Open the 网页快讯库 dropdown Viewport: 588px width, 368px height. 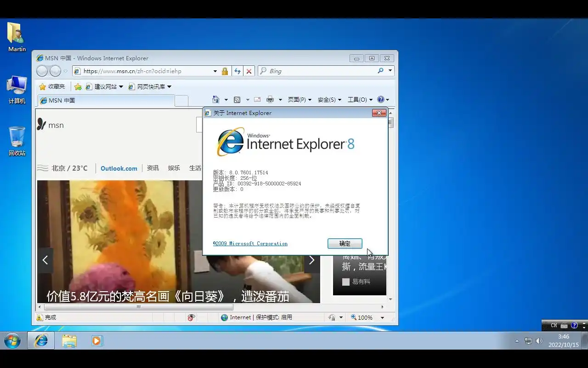tap(149, 86)
